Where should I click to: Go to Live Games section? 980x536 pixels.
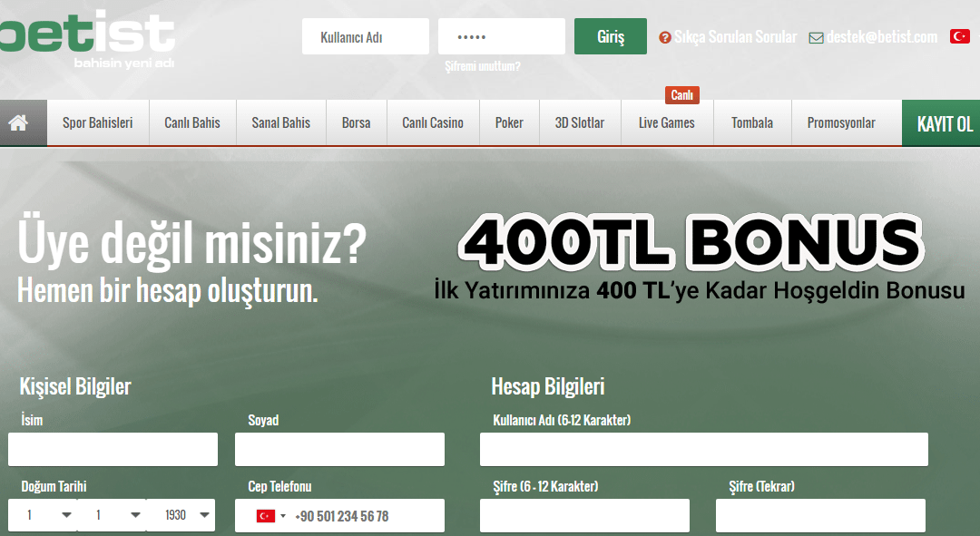[667, 123]
